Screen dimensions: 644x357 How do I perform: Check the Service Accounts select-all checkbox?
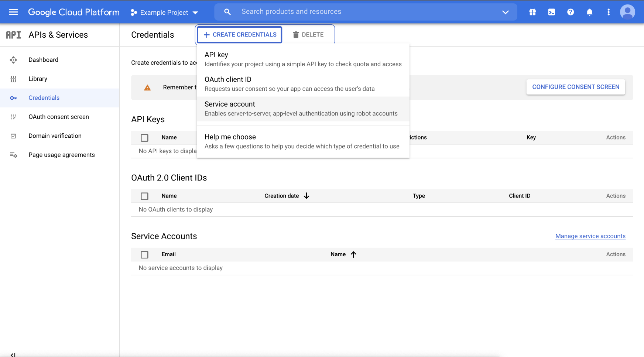[x=144, y=255]
